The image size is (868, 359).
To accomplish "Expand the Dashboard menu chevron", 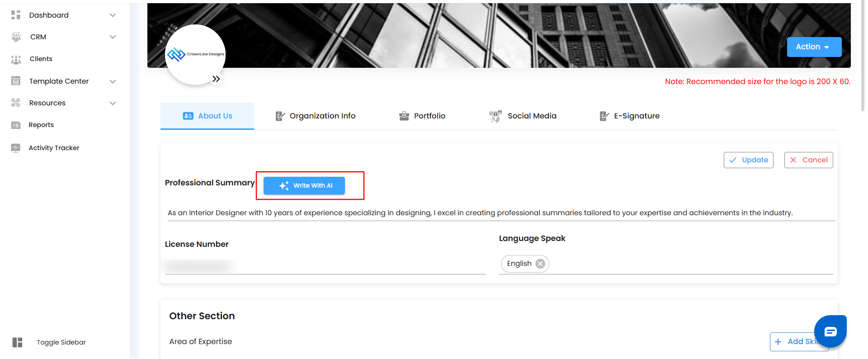I will point(113,15).
